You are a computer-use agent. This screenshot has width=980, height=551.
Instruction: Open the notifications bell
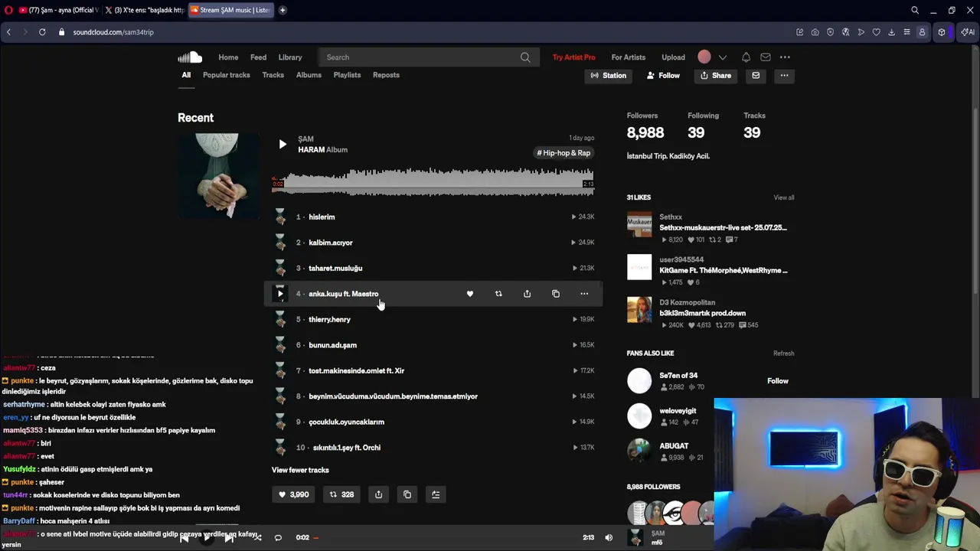(746, 57)
